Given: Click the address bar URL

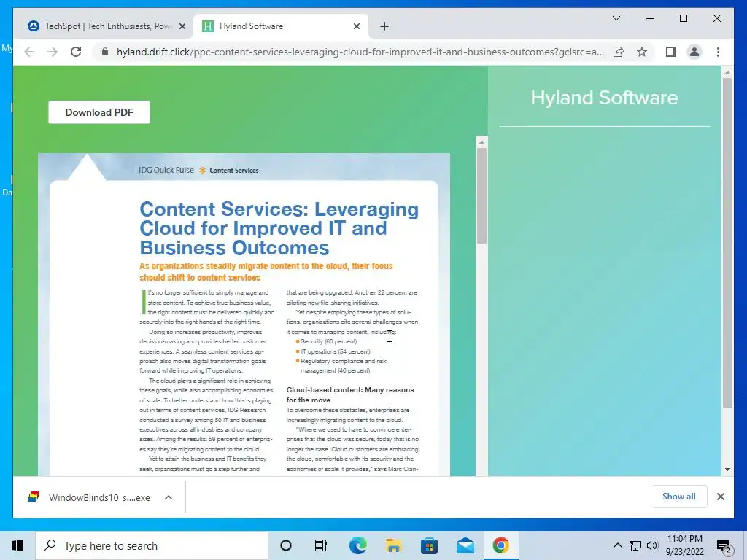Looking at the screenshot, I should click(360, 52).
